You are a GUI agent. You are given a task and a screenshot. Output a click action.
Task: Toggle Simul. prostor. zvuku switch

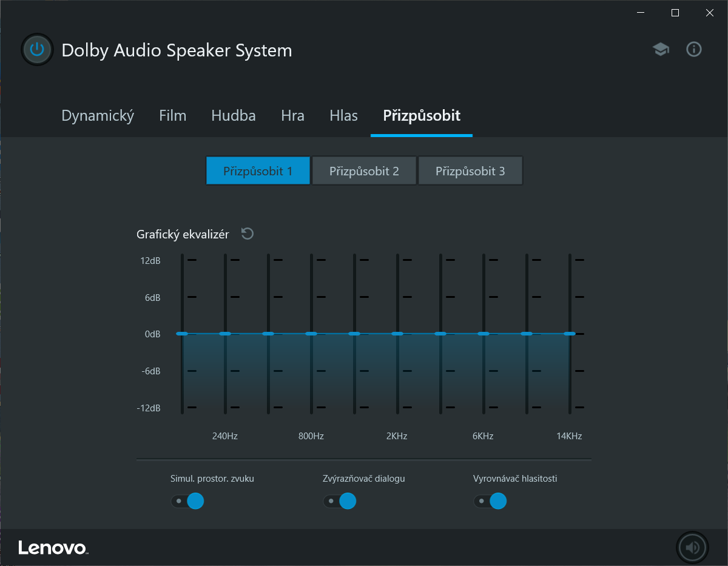click(x=187, y=501)
